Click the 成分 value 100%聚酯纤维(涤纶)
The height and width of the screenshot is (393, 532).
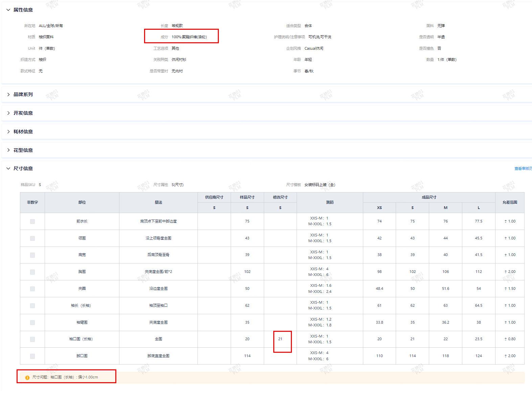coord(189,37)
